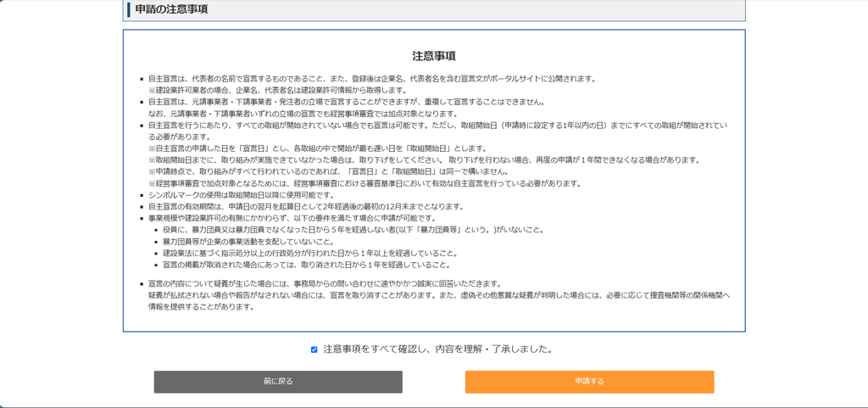Select the 申請の注意事項 section heading
The height and width of the screenshot is (408, 868).
(171, 9)
